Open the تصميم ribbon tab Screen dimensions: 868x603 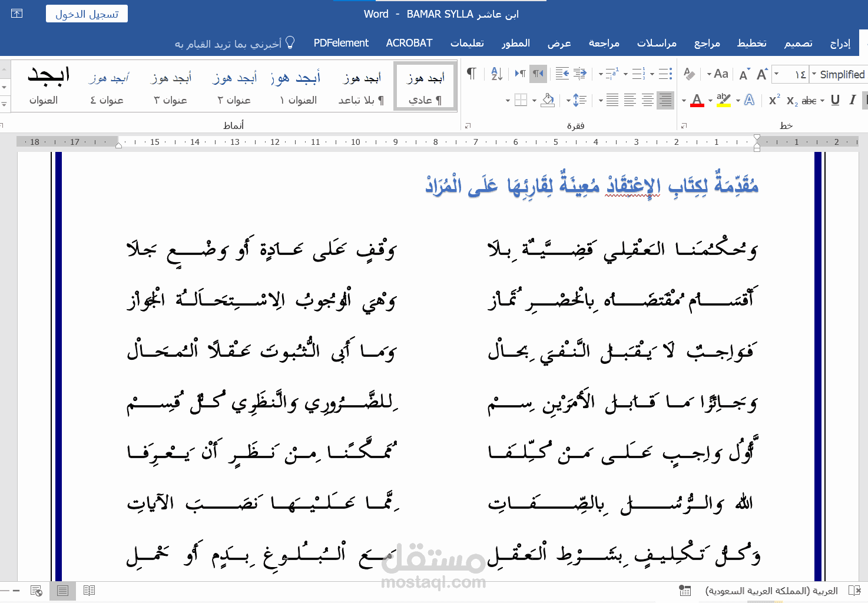798,43
